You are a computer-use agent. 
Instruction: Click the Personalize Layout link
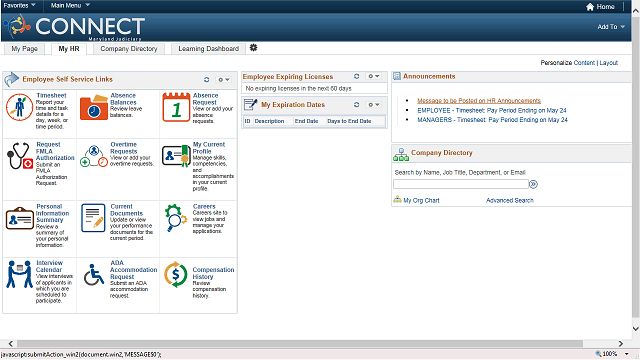pyautogui.click(x=609, y=62)
